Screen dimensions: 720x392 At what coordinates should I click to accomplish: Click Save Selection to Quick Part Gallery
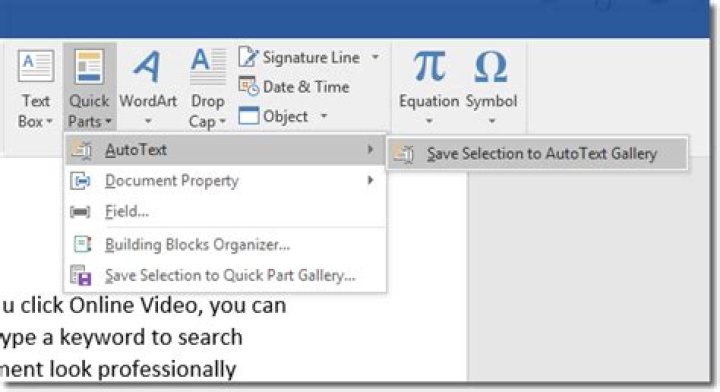coord(225,275)
